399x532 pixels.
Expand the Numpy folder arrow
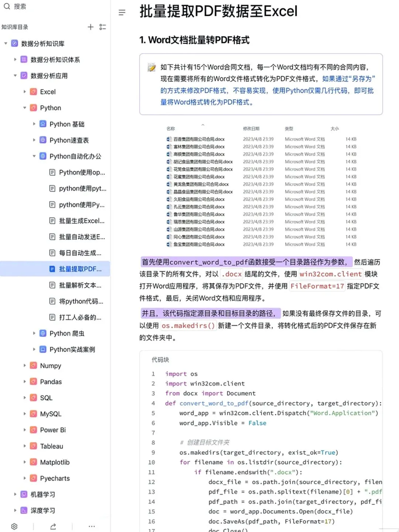(x=25, y=365)
